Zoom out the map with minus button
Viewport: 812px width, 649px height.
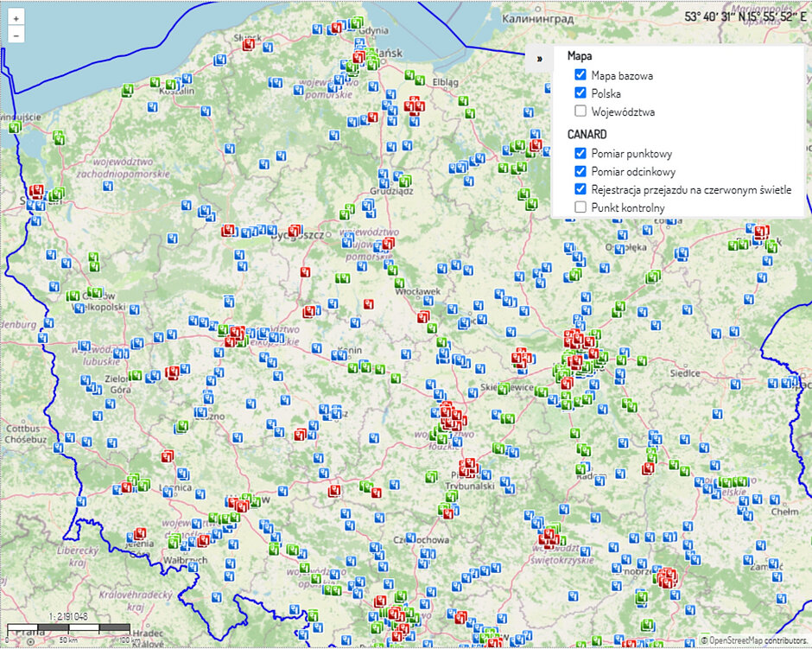point(16,35)
